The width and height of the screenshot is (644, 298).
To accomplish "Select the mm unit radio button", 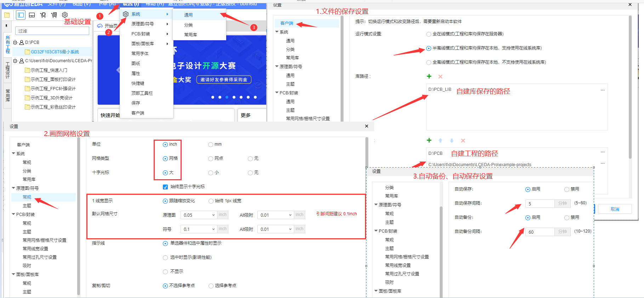I will (x=211, y=145).
